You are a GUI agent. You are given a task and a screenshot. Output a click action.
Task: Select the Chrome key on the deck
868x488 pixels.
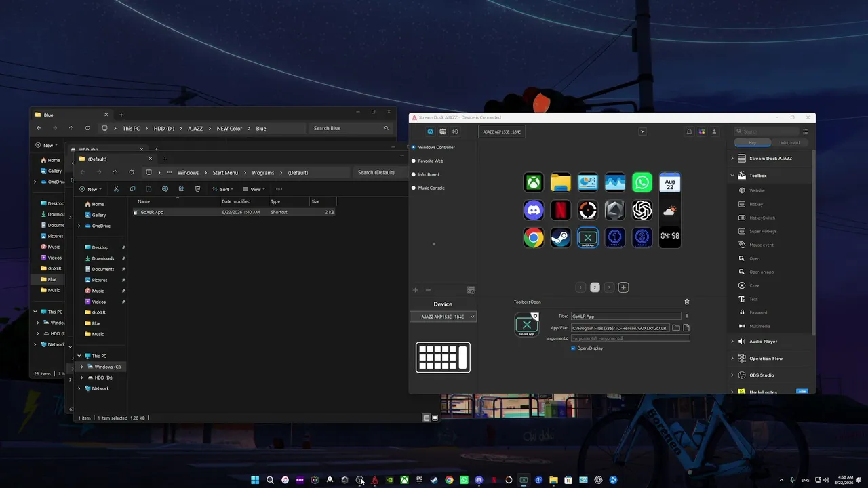click(534, 237)
